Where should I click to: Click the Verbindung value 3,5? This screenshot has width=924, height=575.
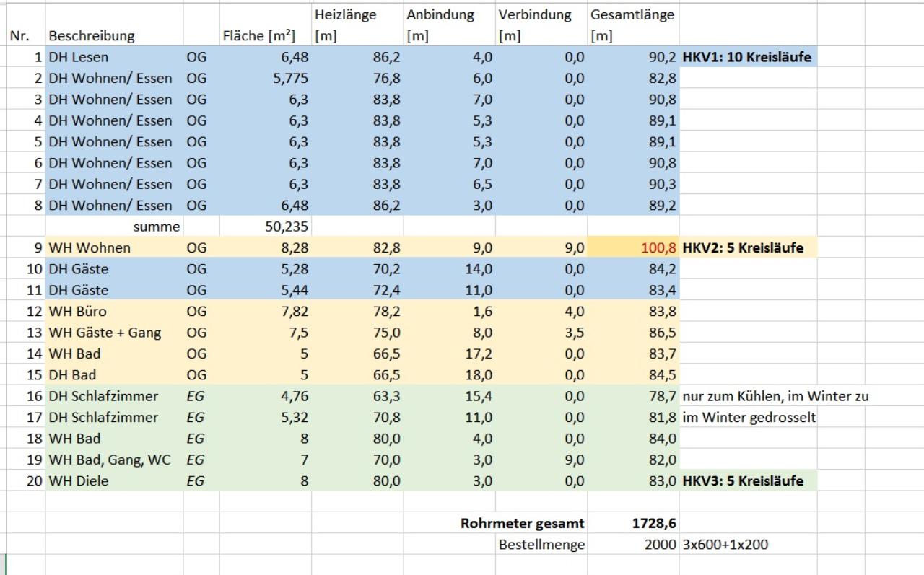point(541,333)
